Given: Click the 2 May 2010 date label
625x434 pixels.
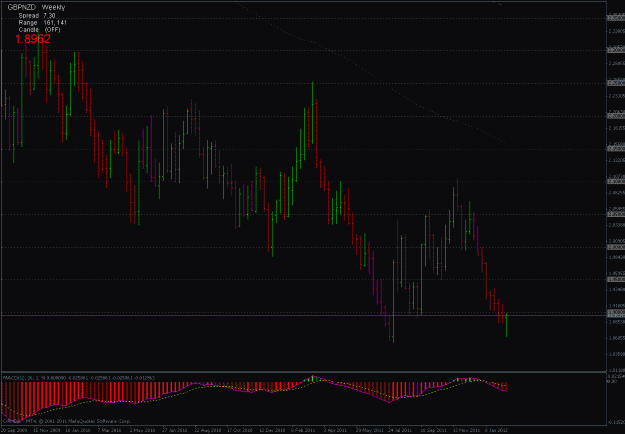Looking at the screenshot, I should (143, 430).
